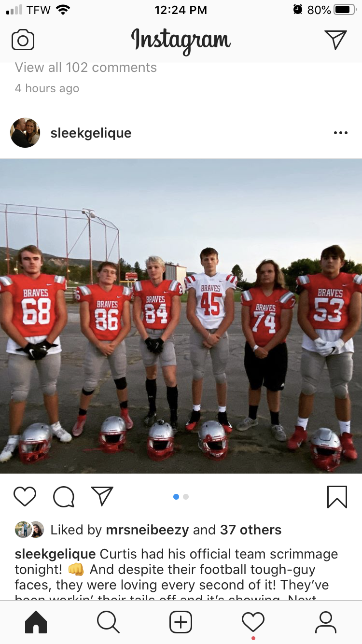Tap sleekgelique username in the caption
This screenshot has height=644, width=362.
coord(56,554)
